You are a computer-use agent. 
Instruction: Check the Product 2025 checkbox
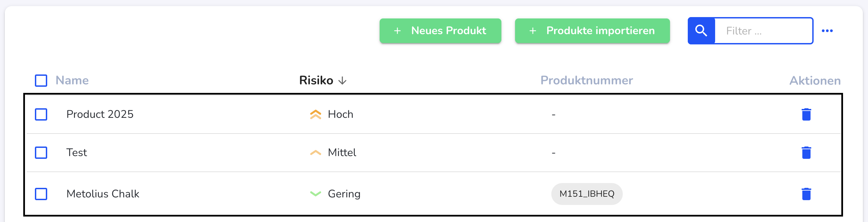(x=41, y=114)
